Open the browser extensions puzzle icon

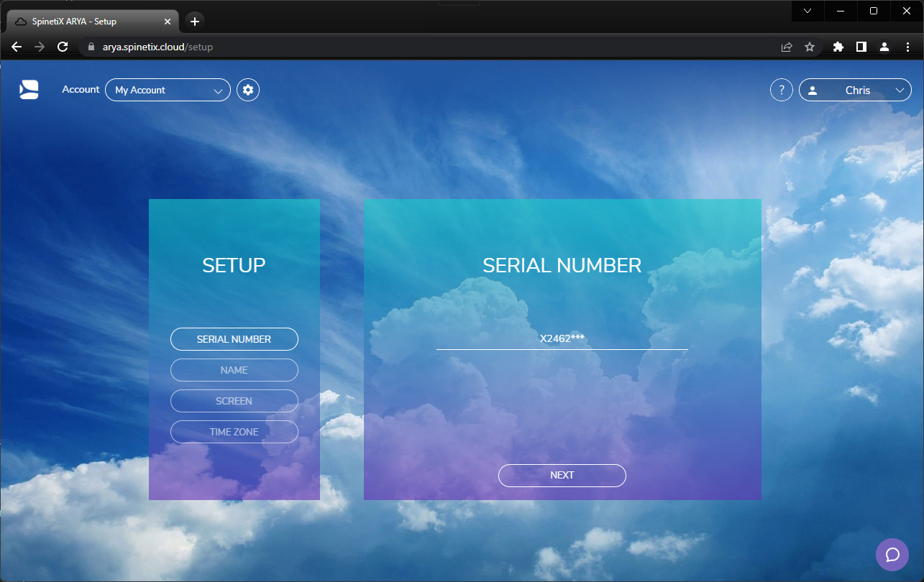click(838, 46)
